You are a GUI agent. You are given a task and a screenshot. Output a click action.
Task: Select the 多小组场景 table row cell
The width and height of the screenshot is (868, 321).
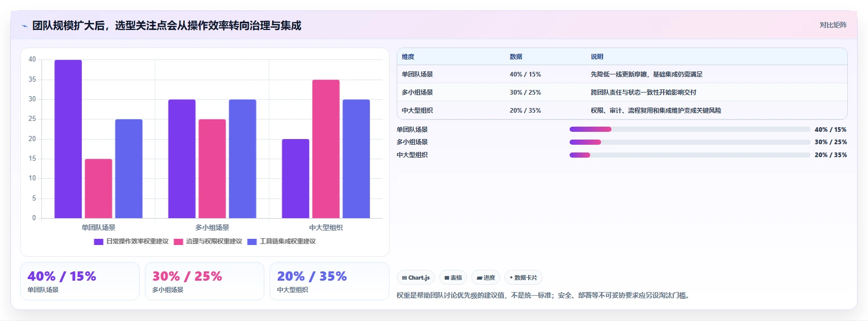417,93
